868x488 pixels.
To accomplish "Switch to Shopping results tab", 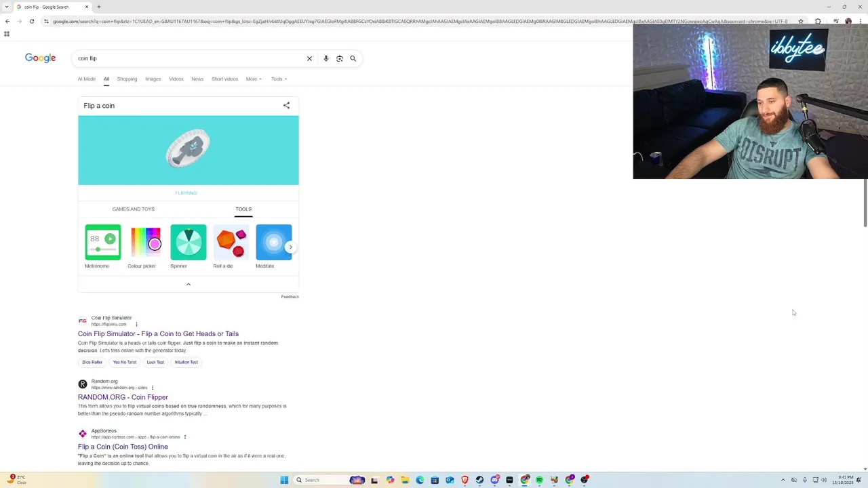I will (x=127, y=79).
